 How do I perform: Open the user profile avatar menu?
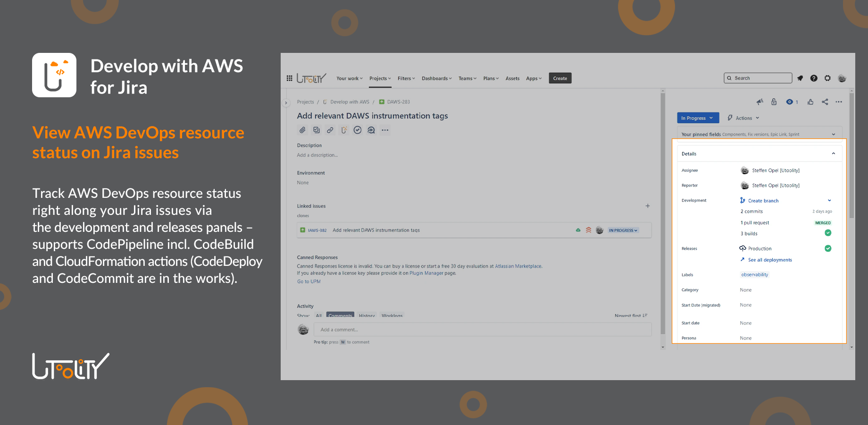[842, 78]
